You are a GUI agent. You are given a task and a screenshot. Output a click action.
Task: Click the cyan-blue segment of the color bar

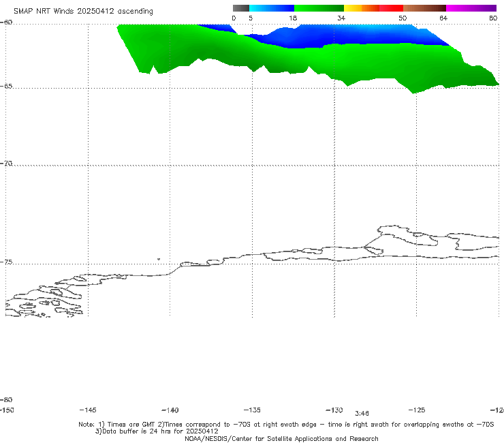coord(272,8)
